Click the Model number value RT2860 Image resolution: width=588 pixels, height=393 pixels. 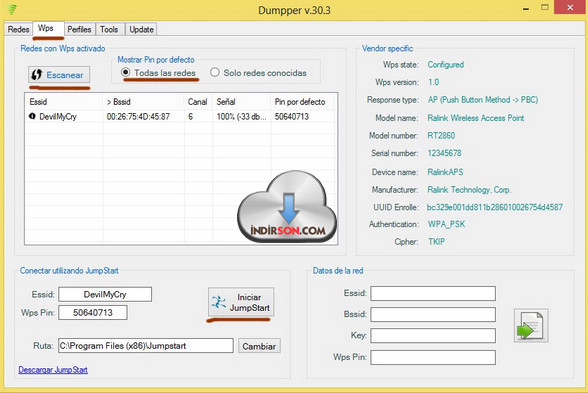pos(441,135)
